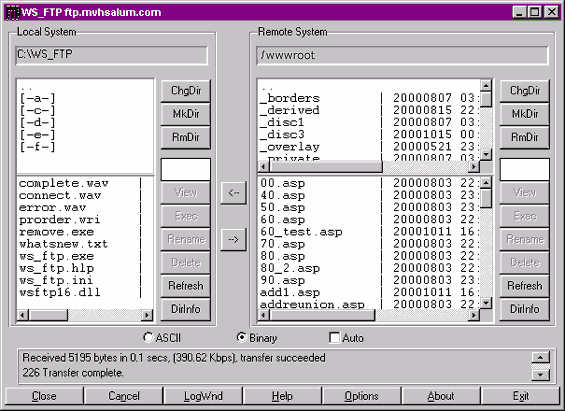The image size is (565, 411).
Task: Select complete.wav in local files
Action: [64, 183]
